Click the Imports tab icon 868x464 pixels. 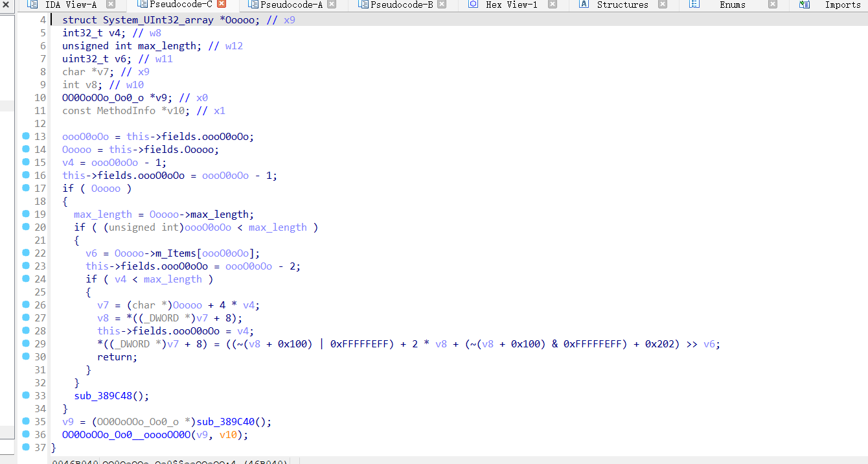click(805, 5)
